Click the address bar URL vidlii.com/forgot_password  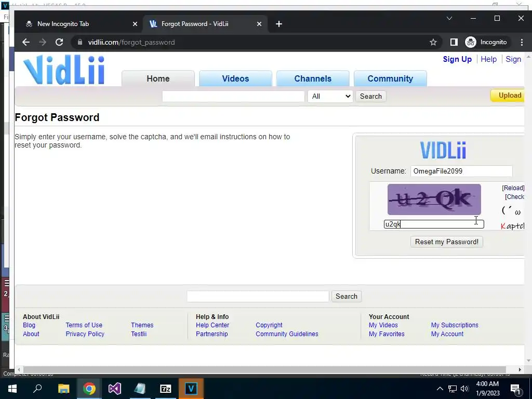tap(131, 42)
